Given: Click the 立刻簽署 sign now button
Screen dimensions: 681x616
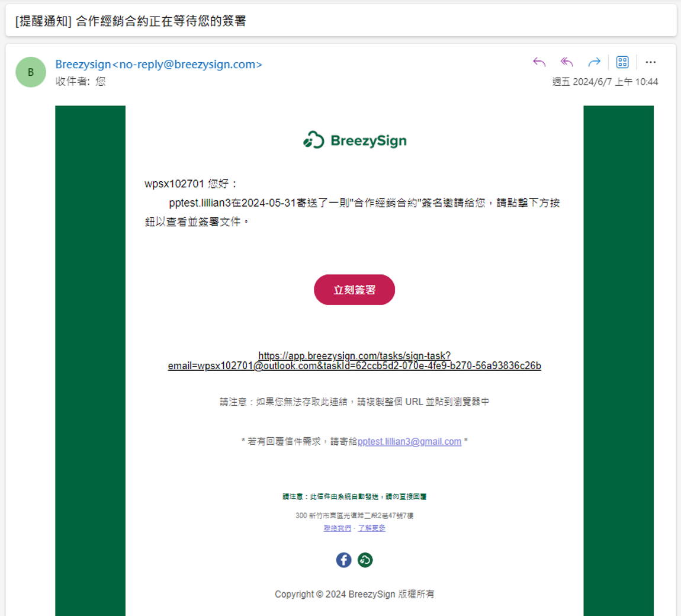Looking at the screenshot, I should point(354,290).
